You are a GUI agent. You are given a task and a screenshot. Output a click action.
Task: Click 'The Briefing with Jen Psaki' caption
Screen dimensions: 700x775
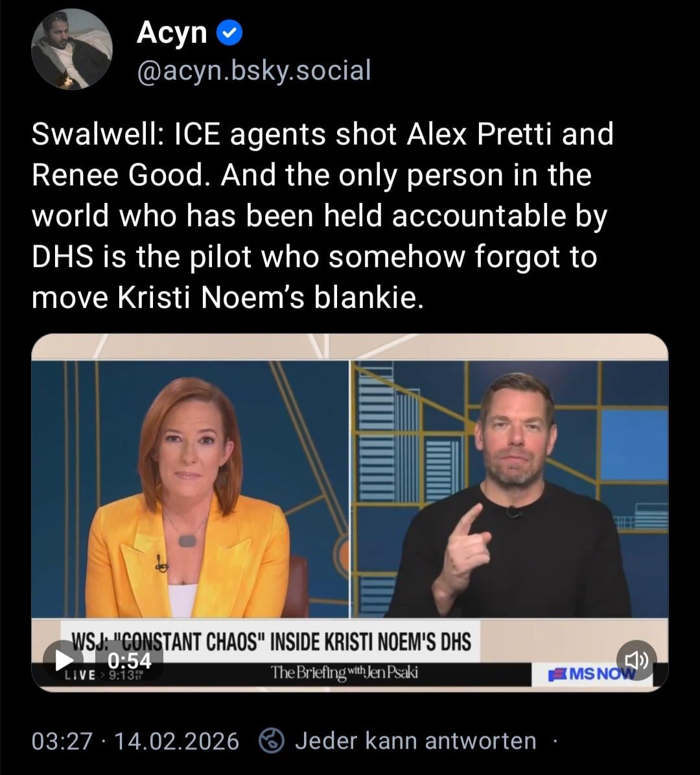(x=344, y=673)
